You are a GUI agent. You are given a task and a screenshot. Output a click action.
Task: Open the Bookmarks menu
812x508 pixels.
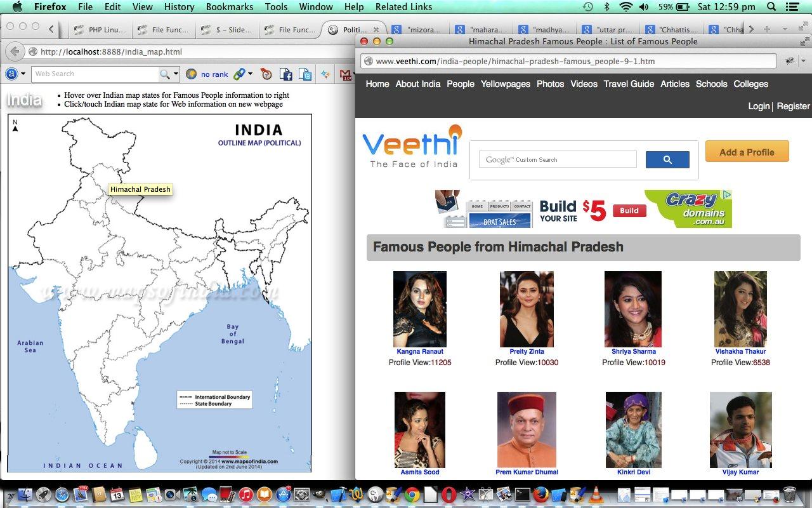coord(229,7)
